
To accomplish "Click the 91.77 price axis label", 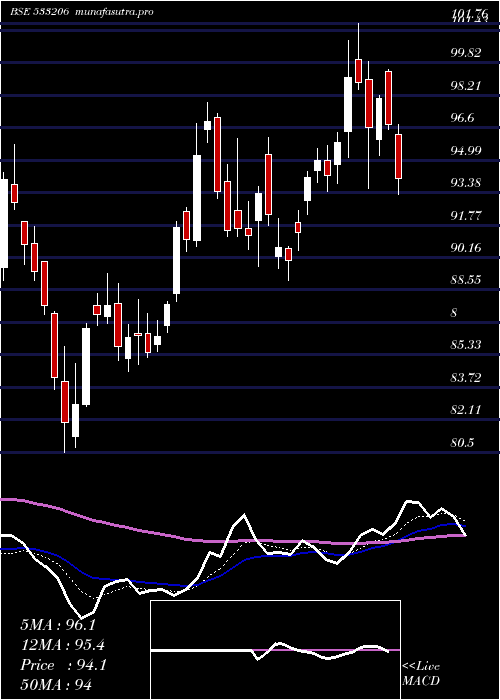I will point(467,215).
